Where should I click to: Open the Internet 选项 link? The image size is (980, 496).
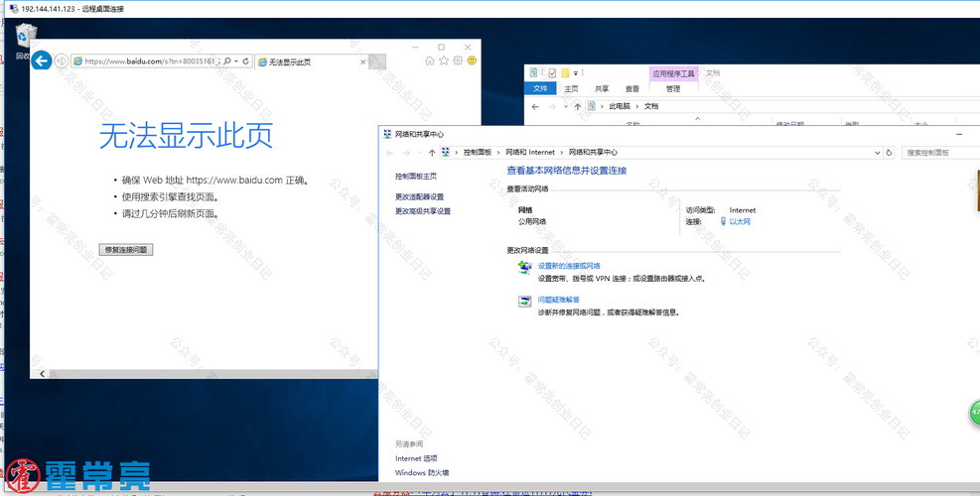(x=416, y=458)
